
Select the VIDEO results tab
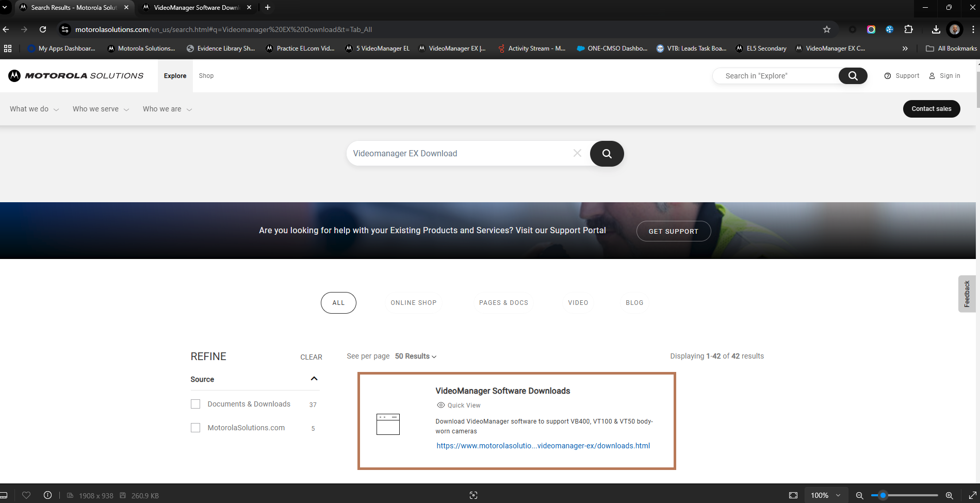point(578,303)
